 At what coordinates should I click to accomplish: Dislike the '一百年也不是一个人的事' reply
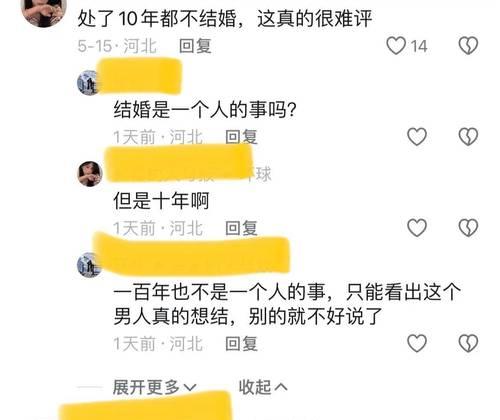pos(468,343)
